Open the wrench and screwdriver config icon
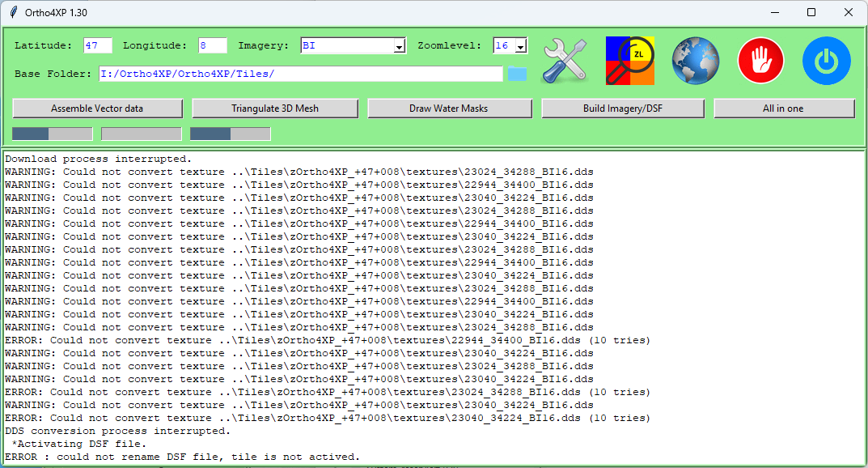The height and width of the screenshot is (468, 868). pos(565,61)
